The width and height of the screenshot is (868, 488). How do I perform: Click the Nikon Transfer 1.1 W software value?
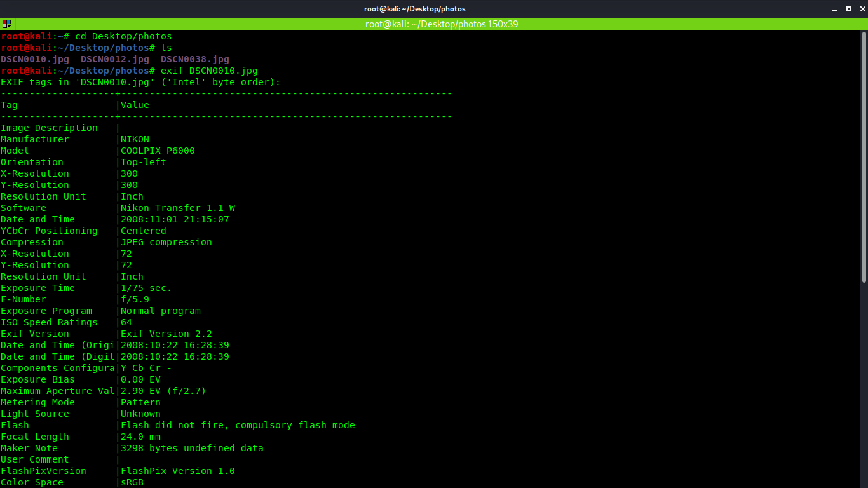pos(178,208)
